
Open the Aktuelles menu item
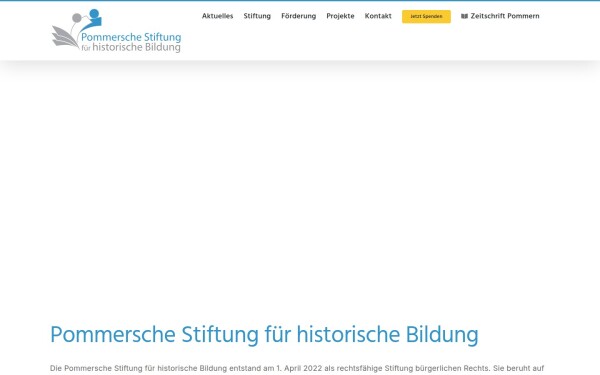(217, 16)
